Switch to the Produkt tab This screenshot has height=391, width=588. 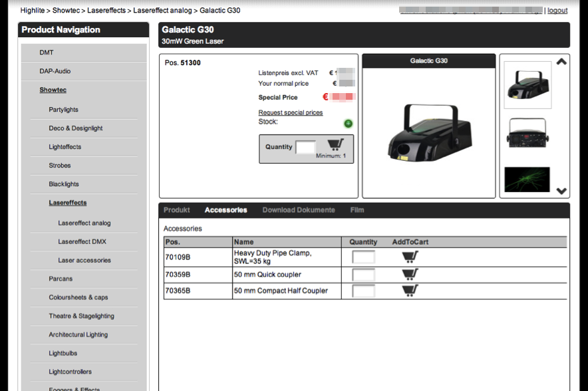pos(177,210)
